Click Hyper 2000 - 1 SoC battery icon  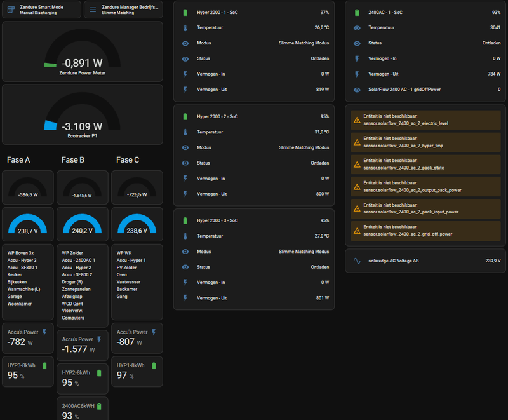pyautogui.click(x=185, y=13)
